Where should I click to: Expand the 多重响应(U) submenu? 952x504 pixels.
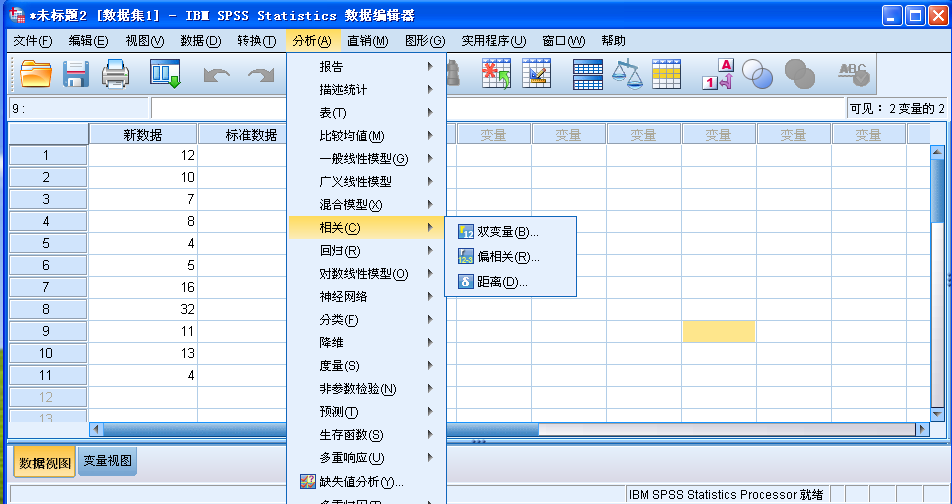(367, 458)
